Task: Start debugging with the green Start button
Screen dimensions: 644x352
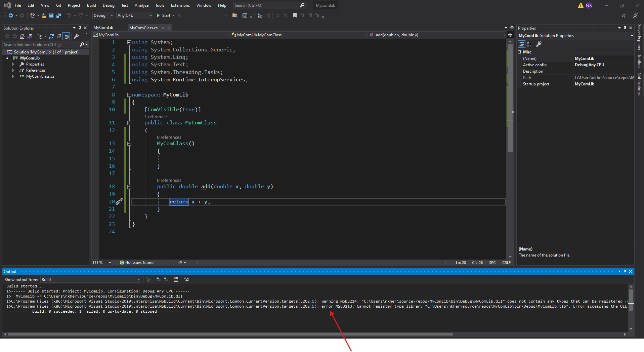Action: (x=164, y=15)
